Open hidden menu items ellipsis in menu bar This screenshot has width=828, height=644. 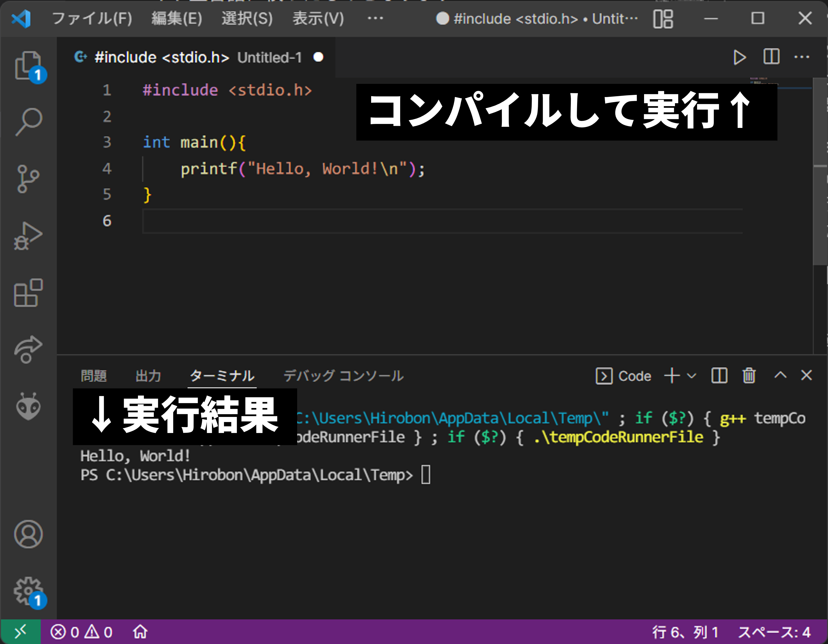(375, 18)
